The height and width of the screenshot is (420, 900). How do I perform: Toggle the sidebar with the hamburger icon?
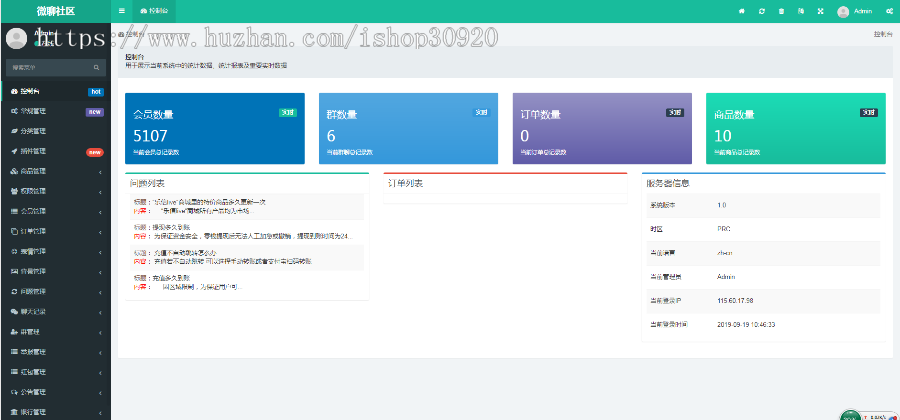point(122,11)
